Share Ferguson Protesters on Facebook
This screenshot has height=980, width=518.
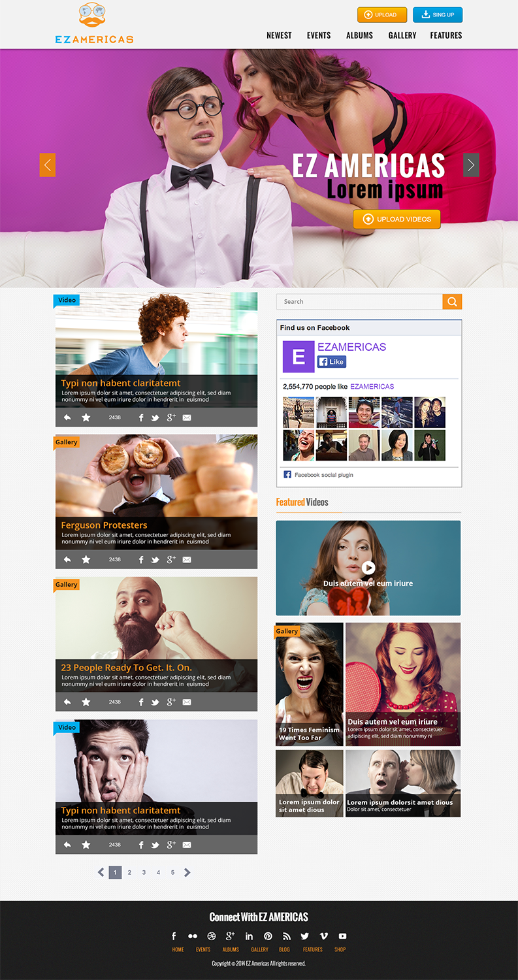click(x=141, y=559)
